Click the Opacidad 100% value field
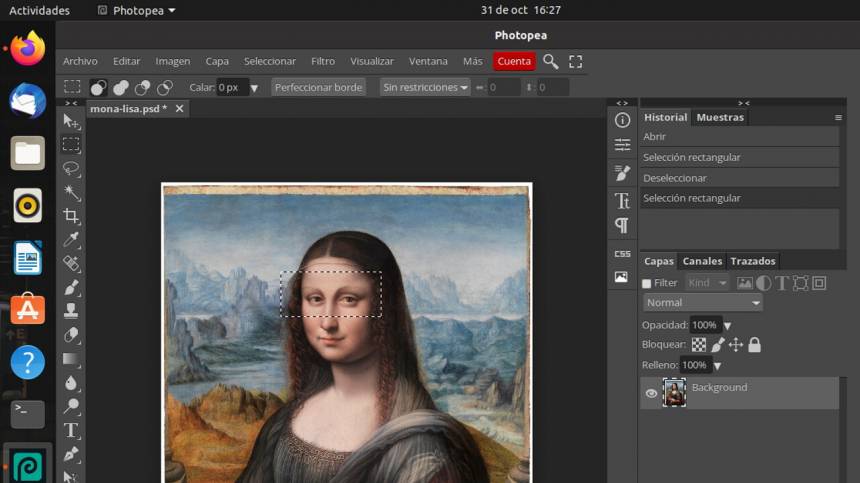 (x=706, y=325)
